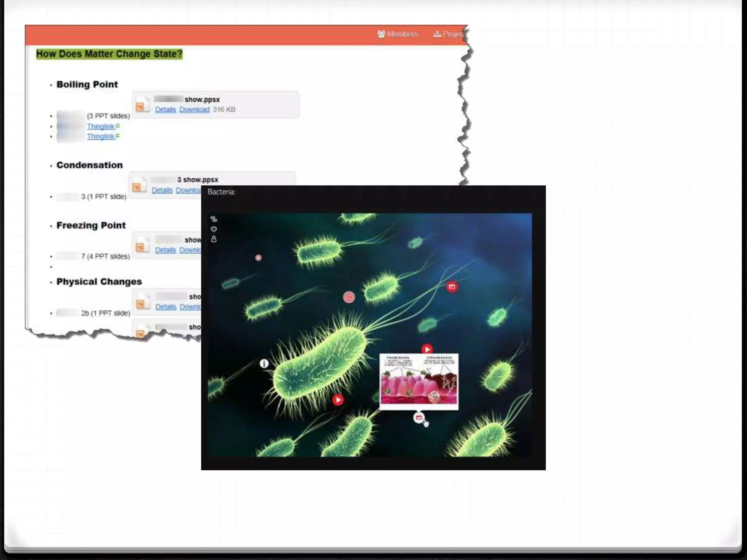Open the second Thinglink link

tap(101, 136)
